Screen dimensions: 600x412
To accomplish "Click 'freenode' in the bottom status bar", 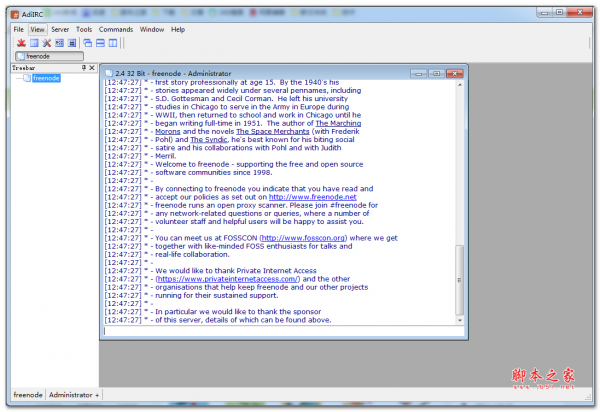I will pos(28,395).
